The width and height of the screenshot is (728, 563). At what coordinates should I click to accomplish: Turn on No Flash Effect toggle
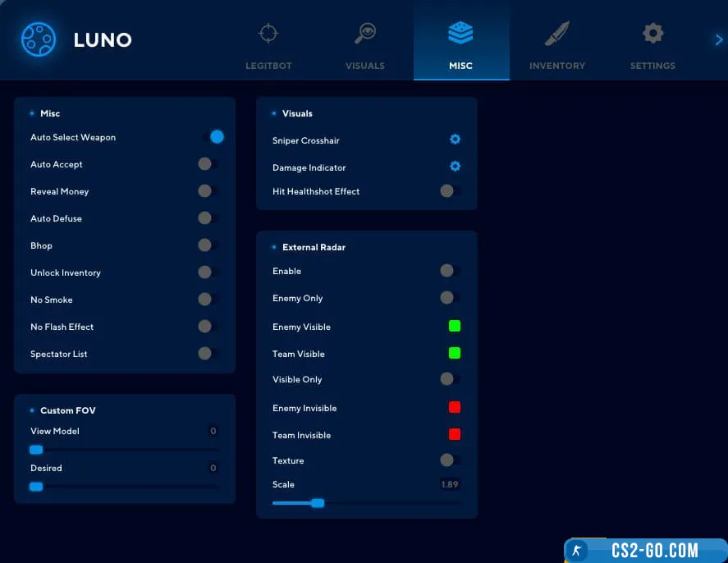coord(208,327)
